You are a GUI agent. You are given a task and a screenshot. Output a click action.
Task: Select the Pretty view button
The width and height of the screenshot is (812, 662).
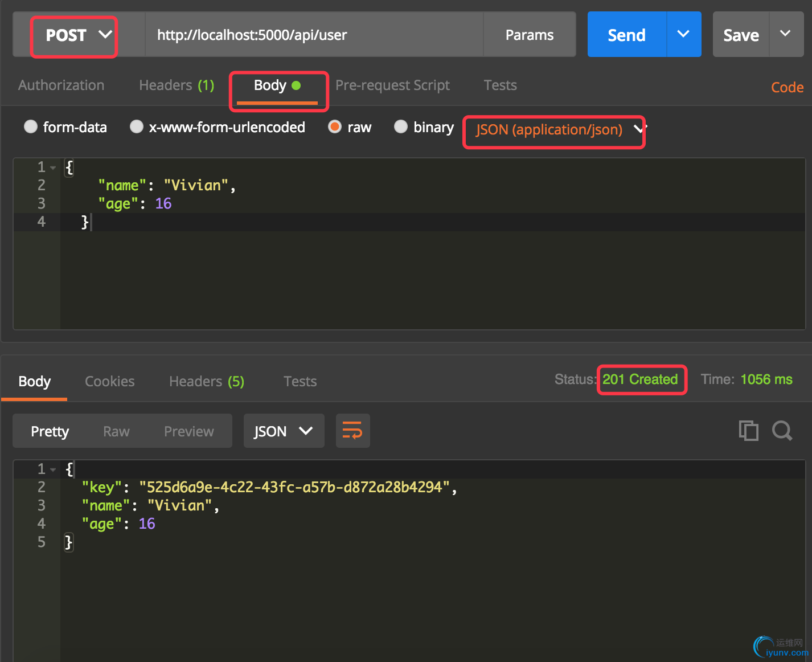tap(50, 431)
